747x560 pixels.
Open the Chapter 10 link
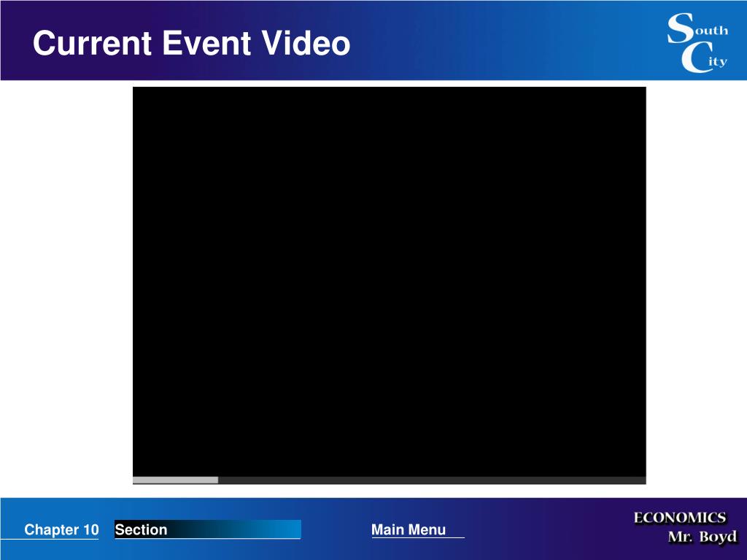(x=61, y=529)
